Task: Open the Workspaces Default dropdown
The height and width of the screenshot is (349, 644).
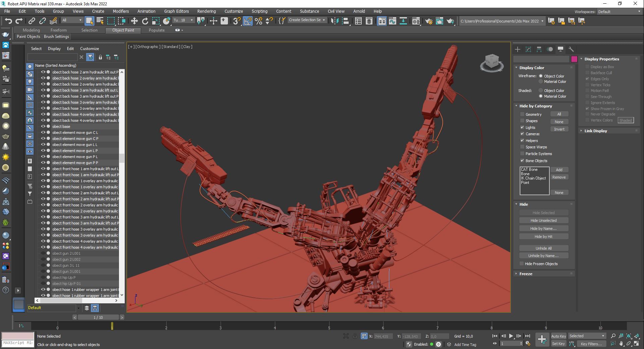Action: click(x=619, y=12)
